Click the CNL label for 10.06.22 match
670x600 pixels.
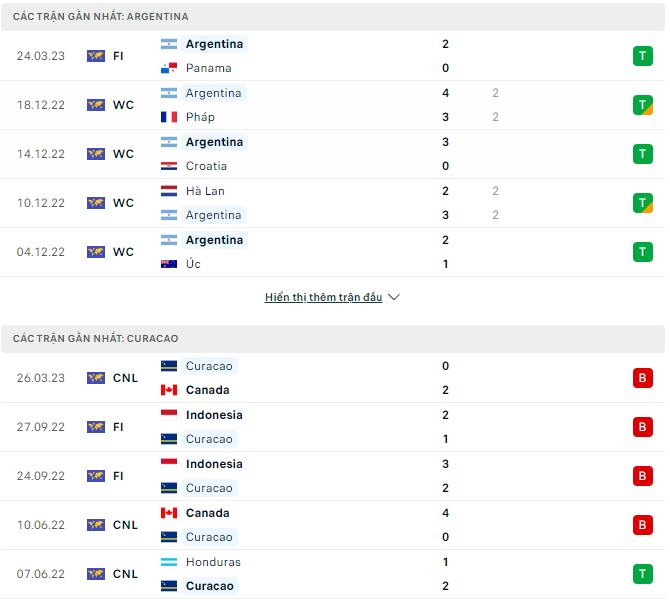click(x=125, y=525)
